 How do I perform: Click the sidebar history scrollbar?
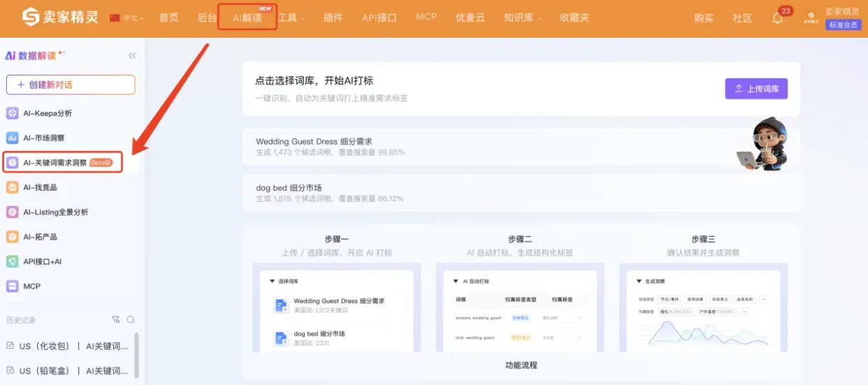[136, 355]
